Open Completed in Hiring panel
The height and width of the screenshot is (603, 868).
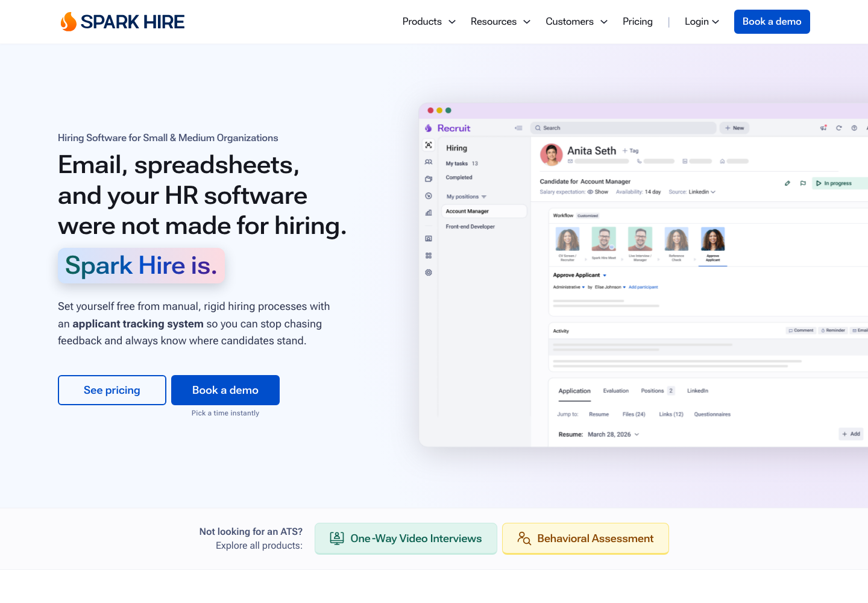click(459, 177)
